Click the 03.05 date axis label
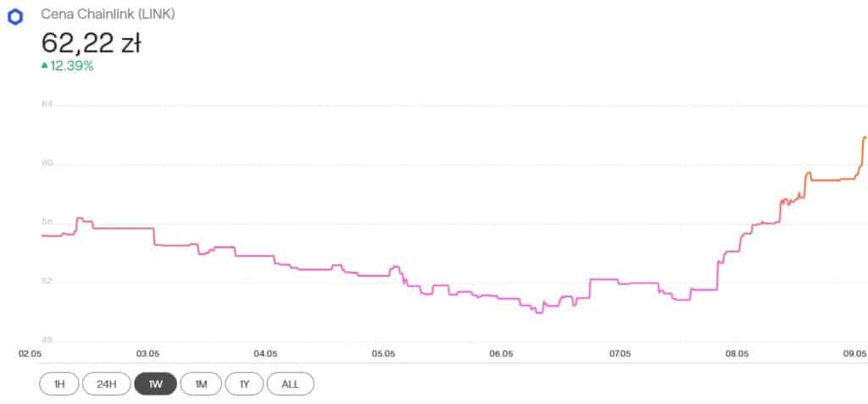The height and width of the screenshot is (404, 868). [147, 352]
